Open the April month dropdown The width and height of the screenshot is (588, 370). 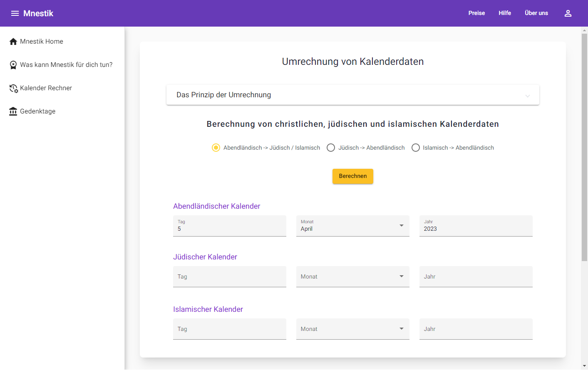[x=352, y=226]
